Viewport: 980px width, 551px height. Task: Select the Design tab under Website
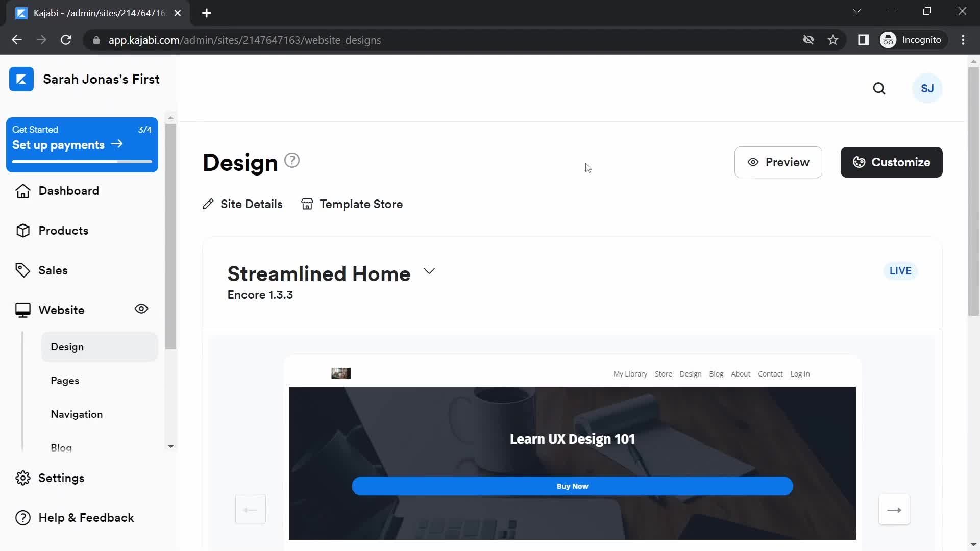(x=67, y=346)
